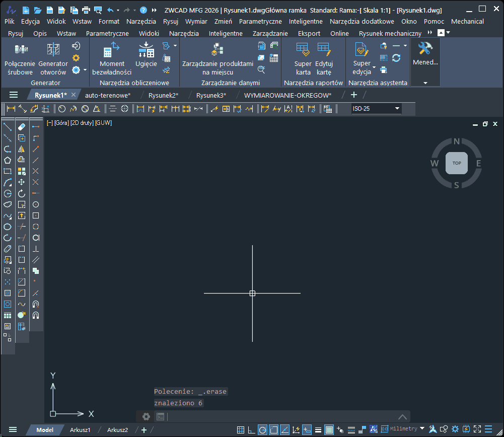The image size is (504, 437).
Task: Select the Move modify tool
Action: point(22,182)
